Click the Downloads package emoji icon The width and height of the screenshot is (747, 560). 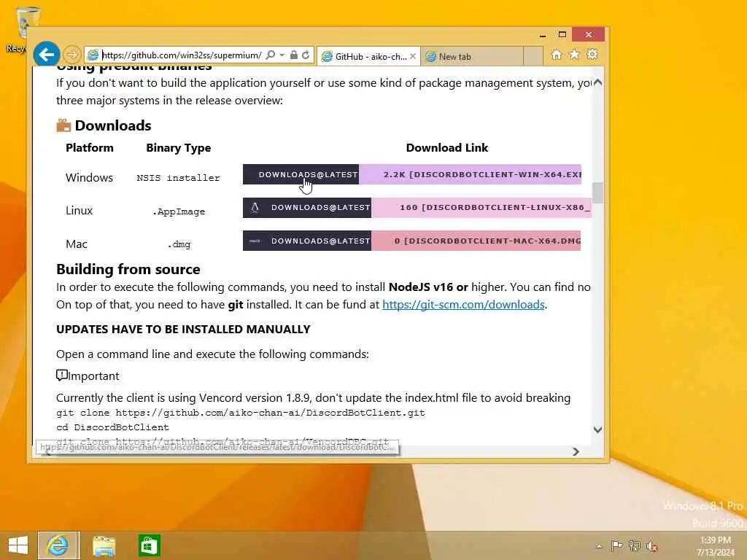click(x=63, y=125)
